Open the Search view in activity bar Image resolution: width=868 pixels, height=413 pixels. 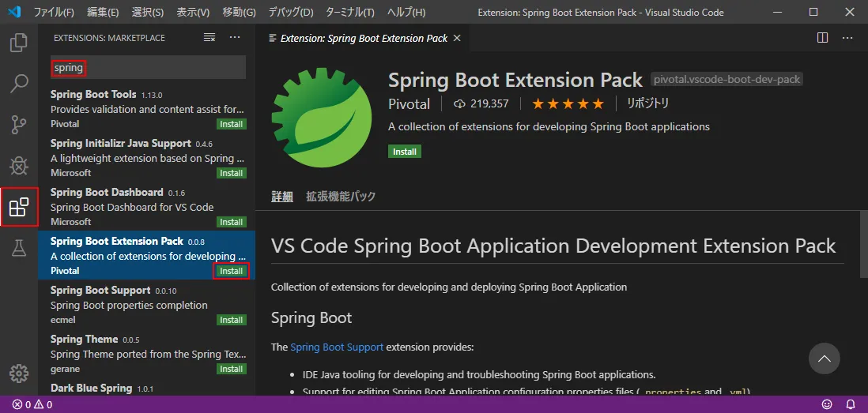click(19, 84)
